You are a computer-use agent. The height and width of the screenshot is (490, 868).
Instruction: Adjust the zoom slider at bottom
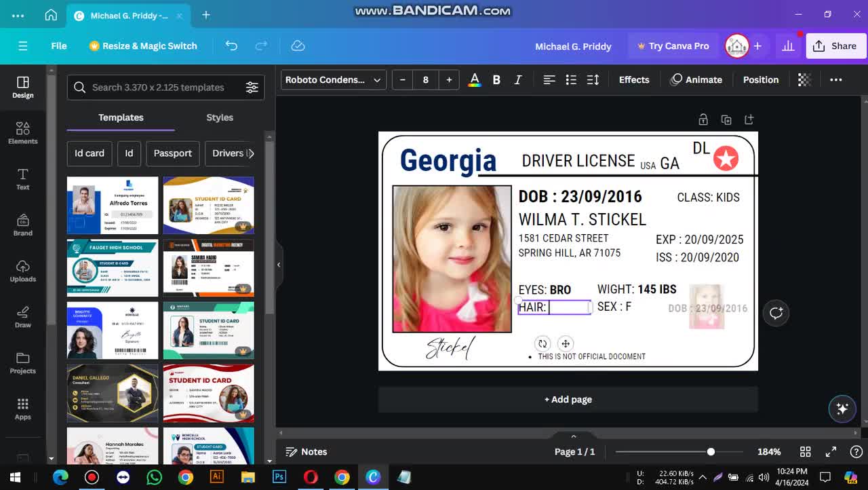coord(710,451)
